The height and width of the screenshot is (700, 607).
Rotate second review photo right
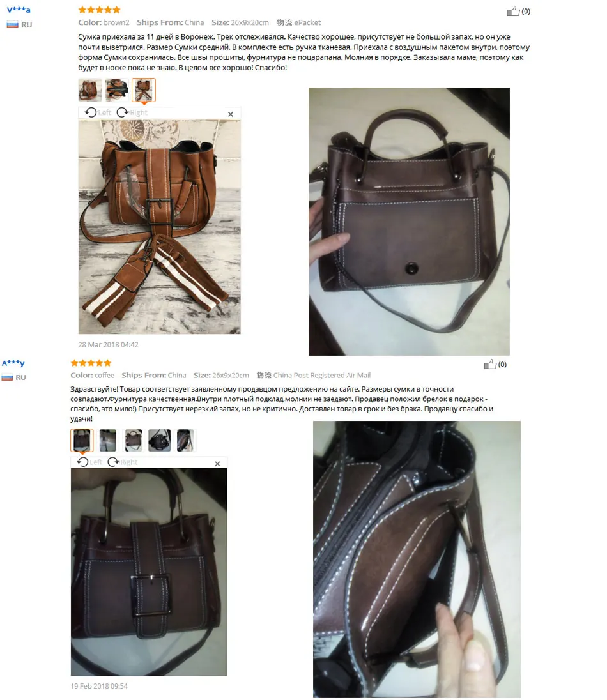pyautogui.click(x=123, y=462)
